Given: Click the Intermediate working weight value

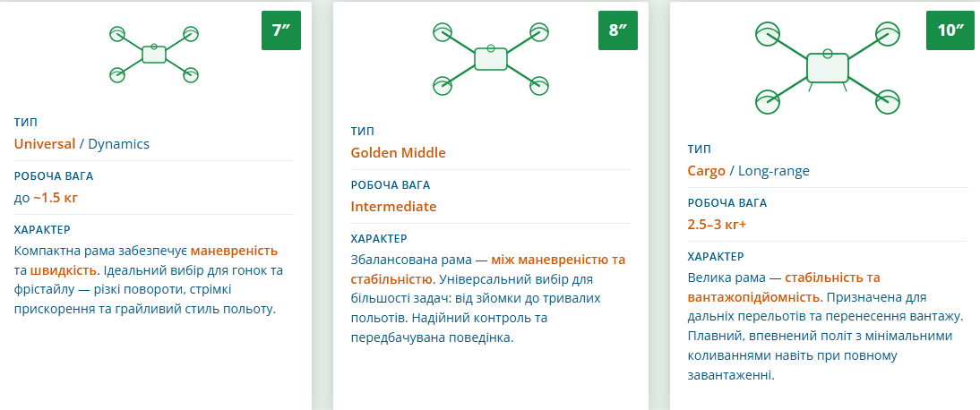Looking at the screenshot, I should (393, 207).
